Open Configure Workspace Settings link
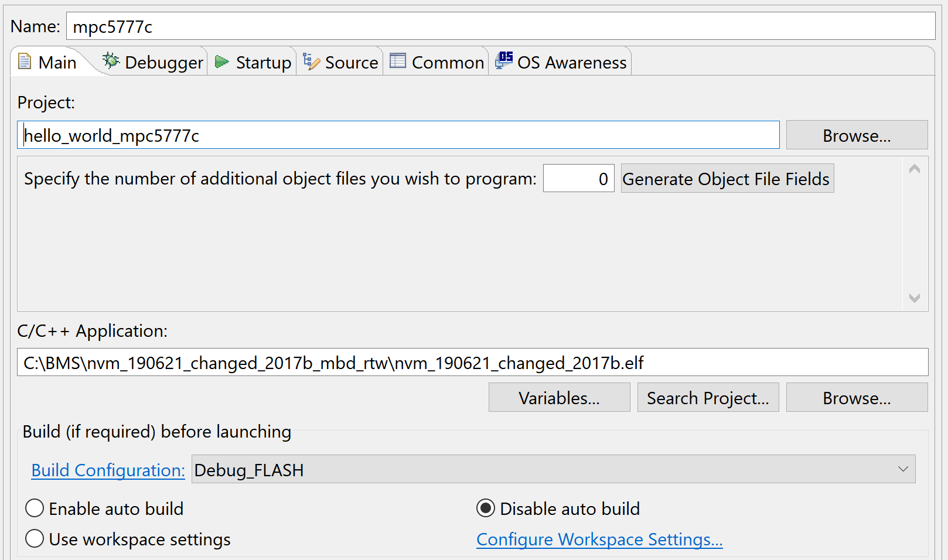The width and height of the screenshot is (948, 560). coord(599,539)
